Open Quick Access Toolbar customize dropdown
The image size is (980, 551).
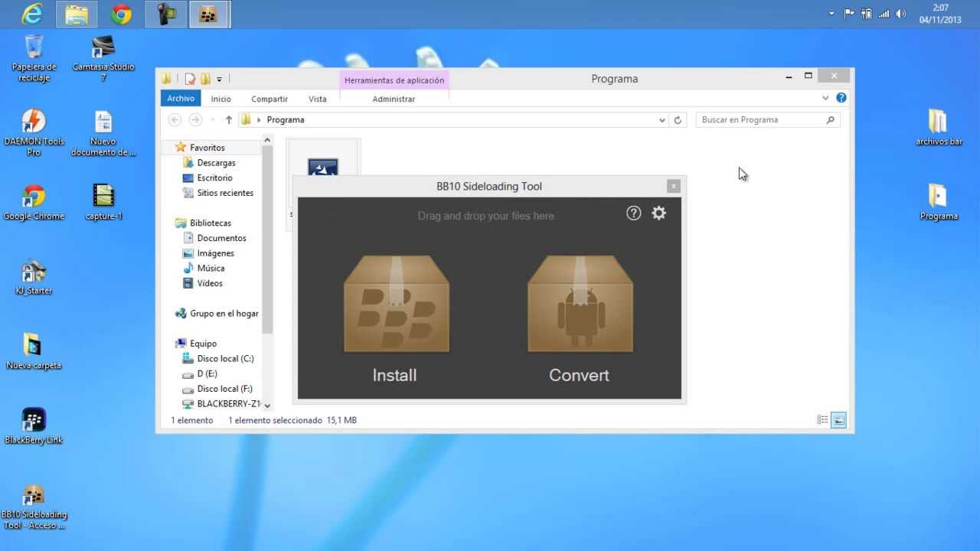click(220, 79)
